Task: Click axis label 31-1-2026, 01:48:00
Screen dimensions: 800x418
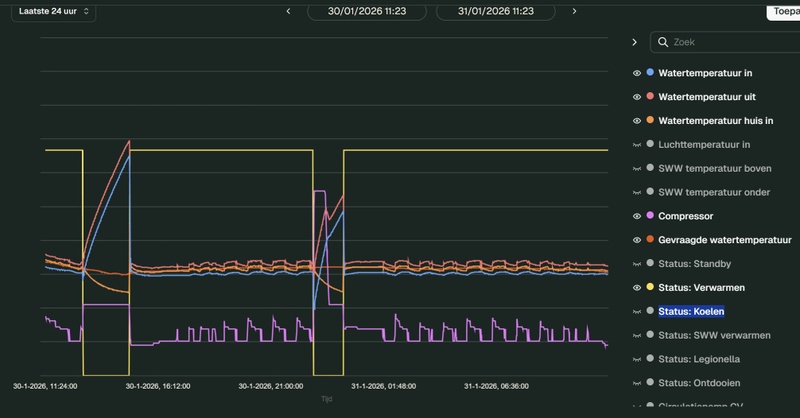Action: tap(384, 386)
